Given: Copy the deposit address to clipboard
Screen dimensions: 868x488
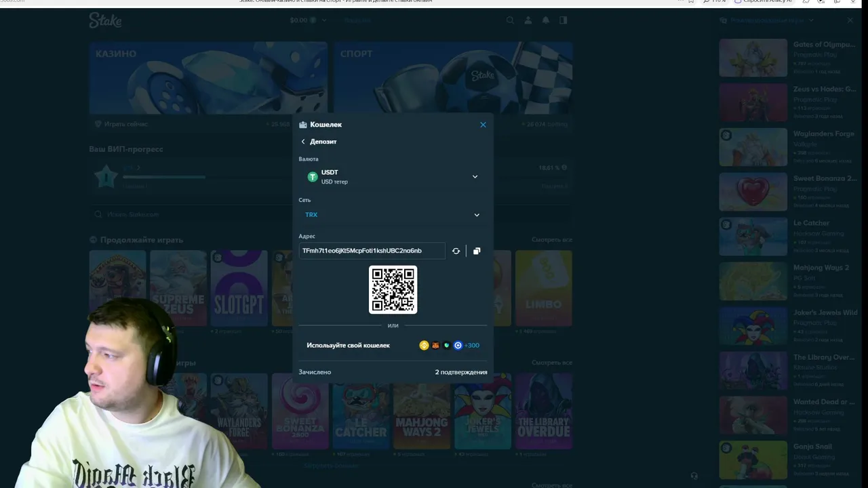Looking at the screenshot, I should point(477,251).
